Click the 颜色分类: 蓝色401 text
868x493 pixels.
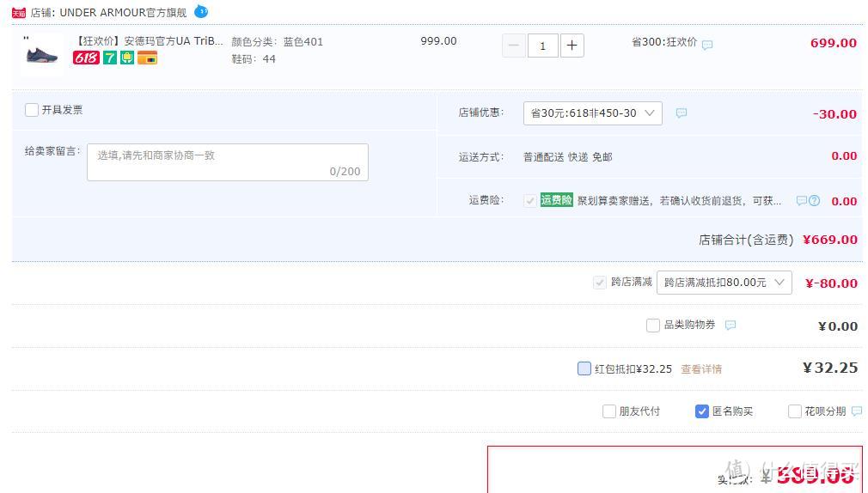click(278, 41)
